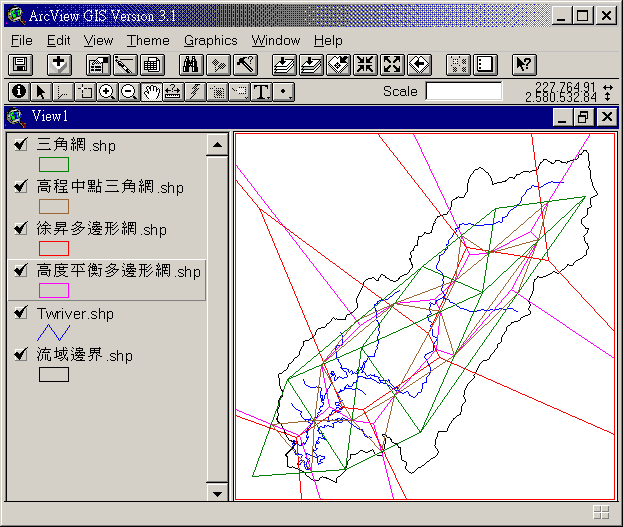Open the Edit menu

[58, 41]
